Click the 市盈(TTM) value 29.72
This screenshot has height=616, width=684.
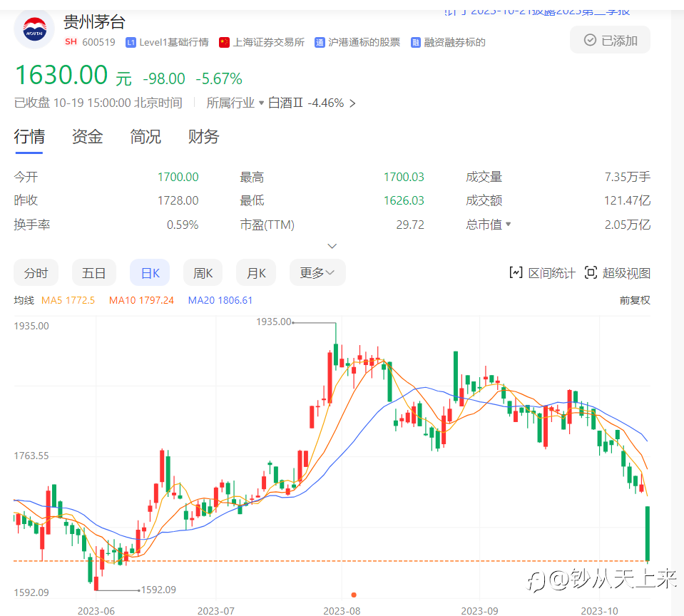(410, 225)
